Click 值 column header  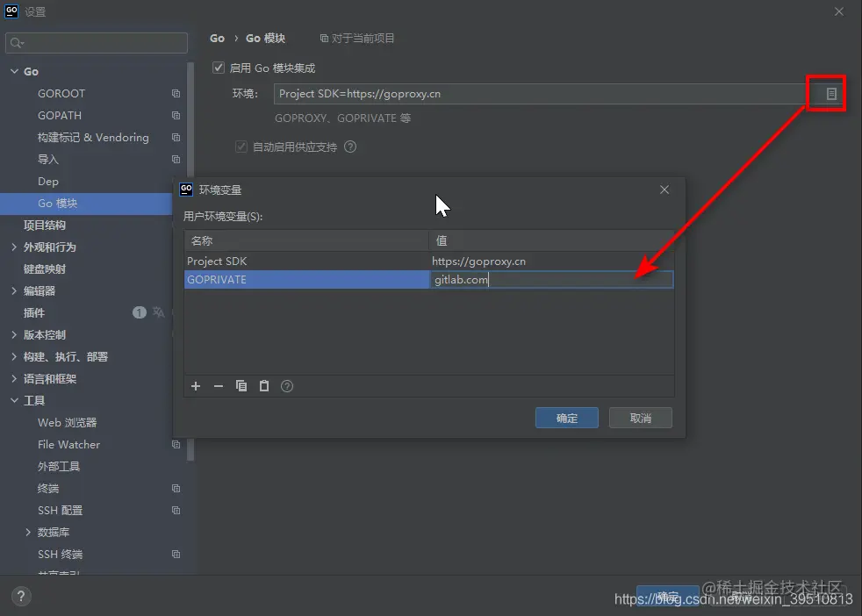(x=551, y=240)
